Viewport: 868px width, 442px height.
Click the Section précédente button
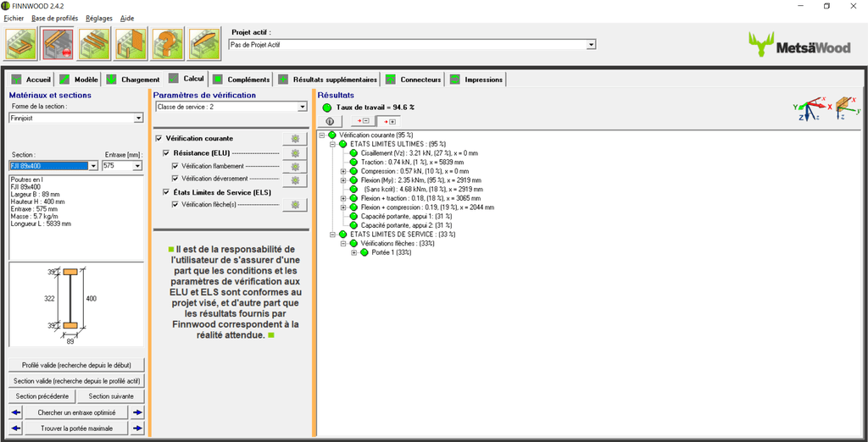42,396
